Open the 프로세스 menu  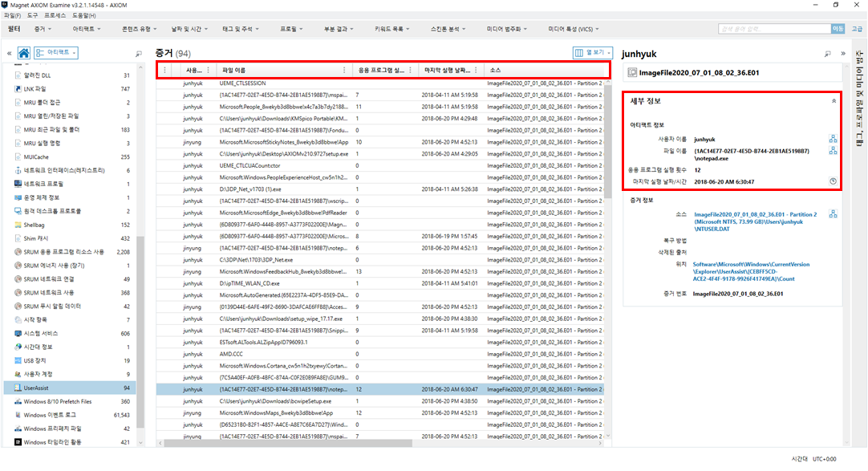click(55, 15)
